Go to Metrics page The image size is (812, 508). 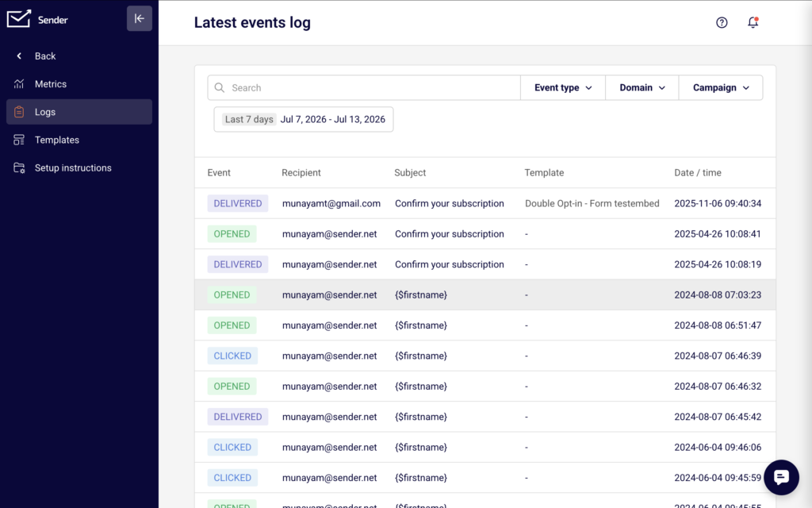point(79,84)
